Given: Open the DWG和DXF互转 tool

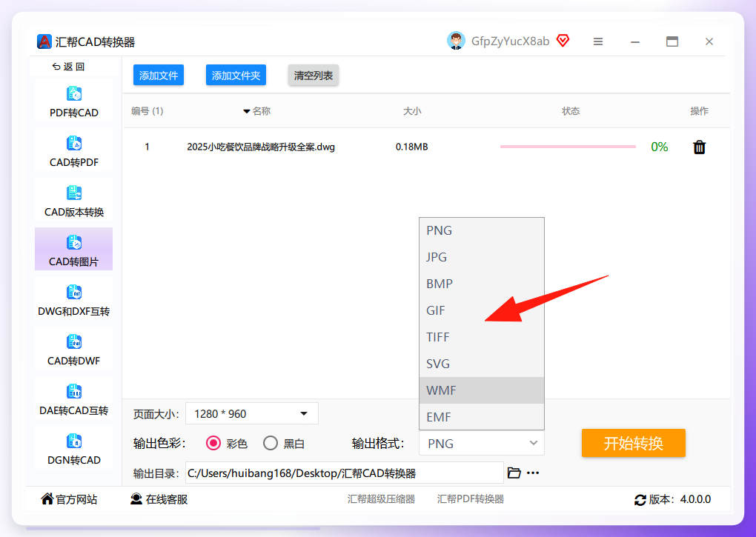Looking at the screenshot, I should (x=74, y=300).
